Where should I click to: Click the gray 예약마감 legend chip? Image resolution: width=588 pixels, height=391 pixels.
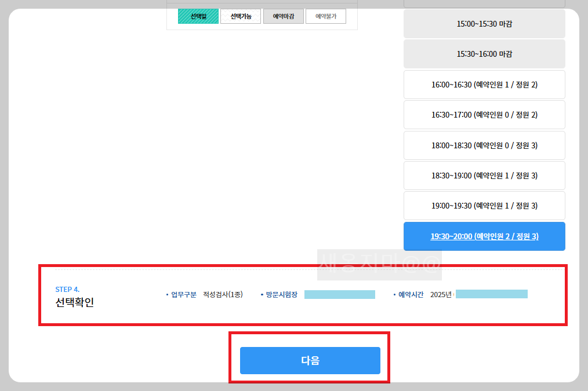pos(283,16)
